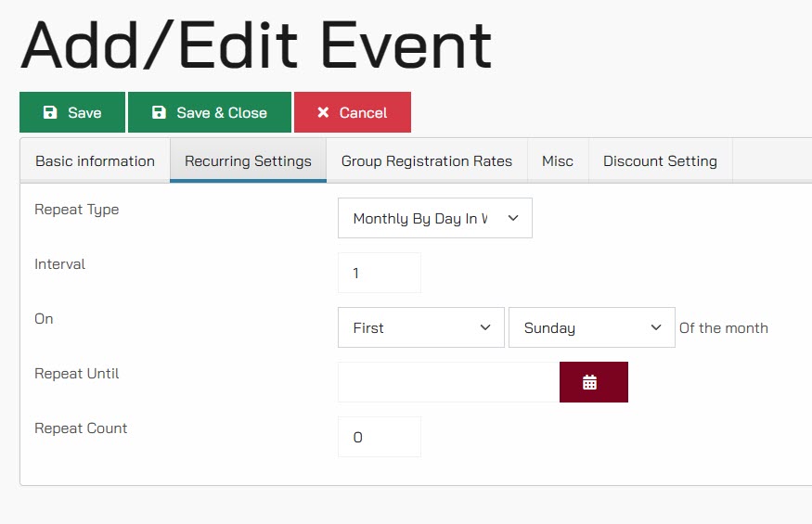Click the chevron on the Sunday dropdown
Screen dimensions: 812x524
click(655, 327)
